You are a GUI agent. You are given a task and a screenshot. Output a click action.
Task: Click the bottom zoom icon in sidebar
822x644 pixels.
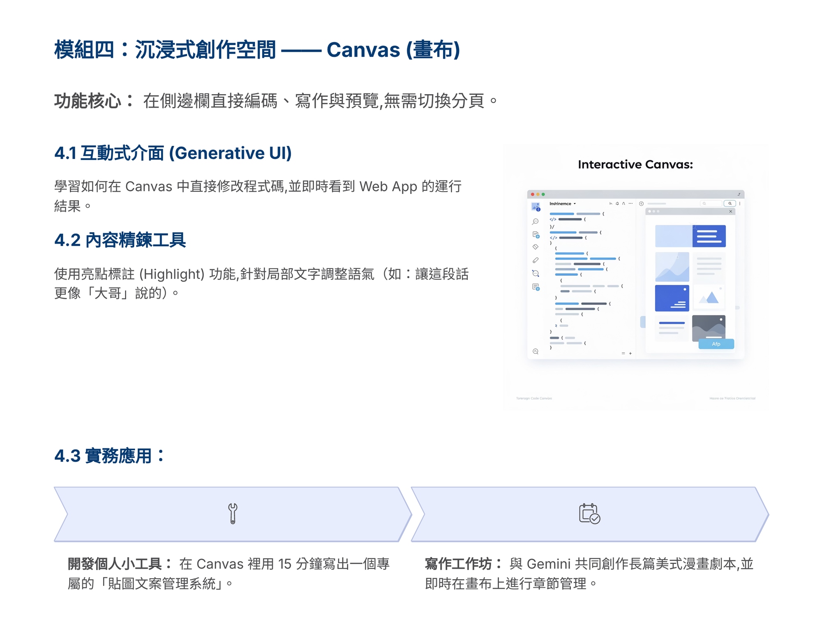[535, 351]
